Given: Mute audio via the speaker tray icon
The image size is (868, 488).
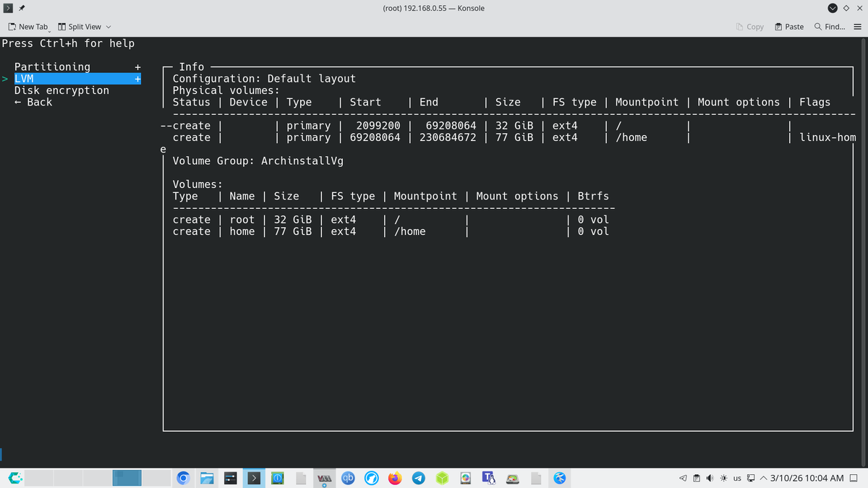Looking at the screenshot, I should tap(710, 478).
